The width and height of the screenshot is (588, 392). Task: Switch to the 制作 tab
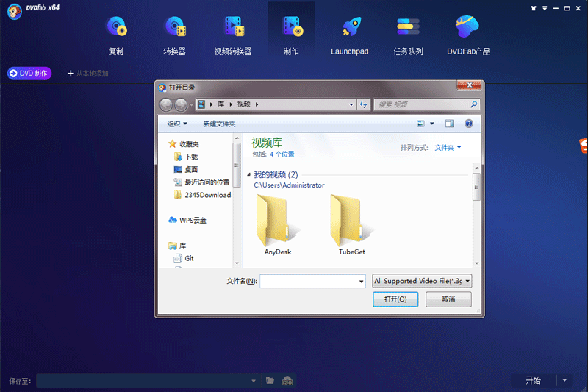pos(291,35)
